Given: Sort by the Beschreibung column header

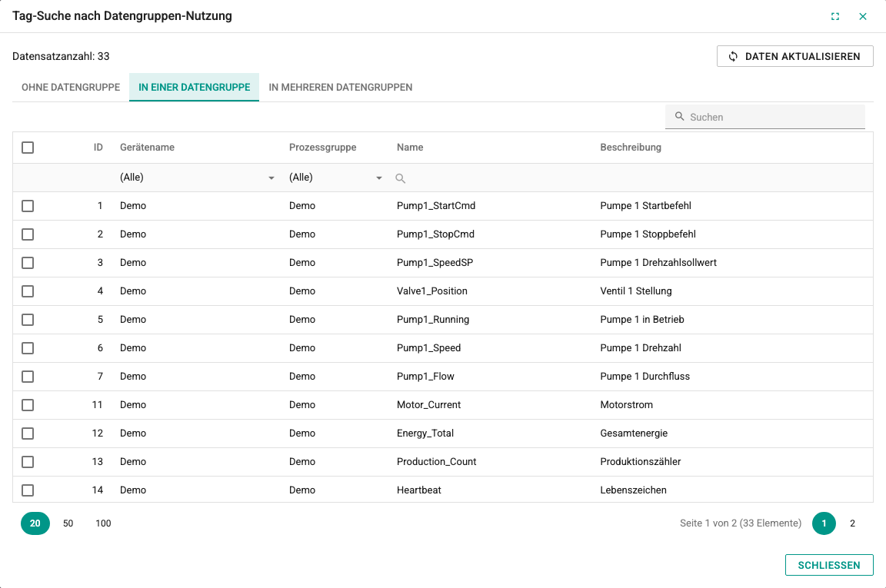Looking at the screenshot, I should pos(631,148).
